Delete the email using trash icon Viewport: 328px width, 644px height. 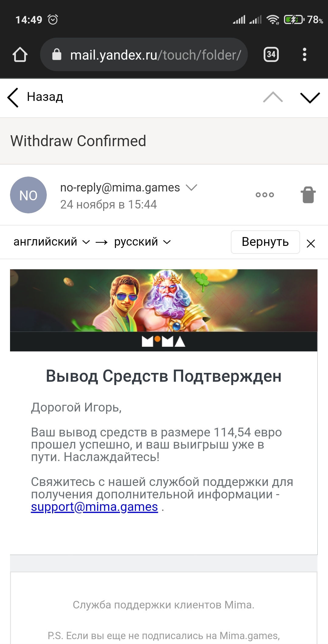(x=308, y=195)
